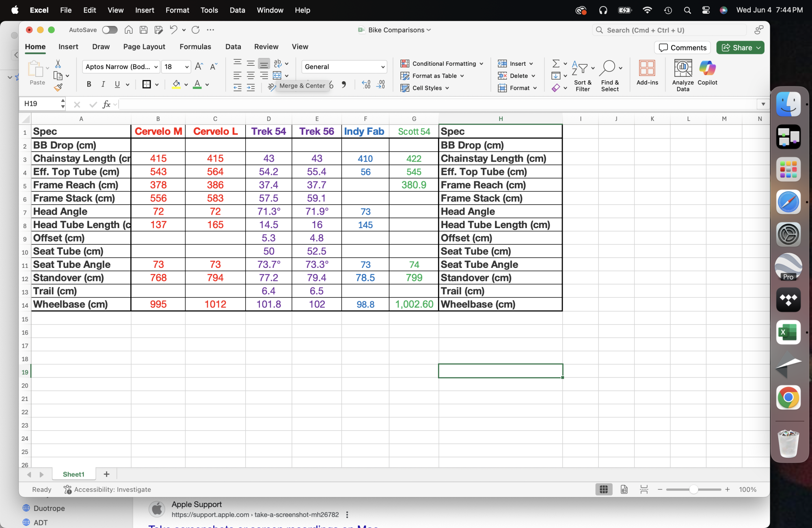The image size is (812, 528).
Task: Apply borders with the Borders icon
Action: pyautogui.click(x=147, y=84)
